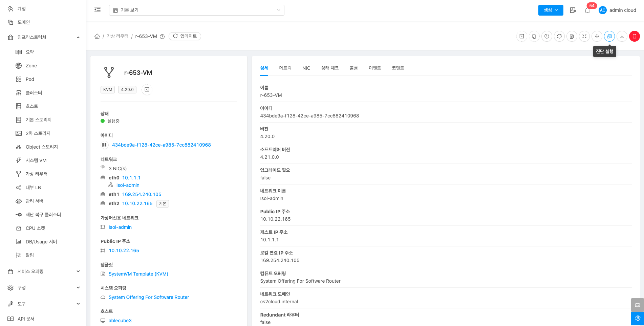Click the reboot router icon

(559, 36)
